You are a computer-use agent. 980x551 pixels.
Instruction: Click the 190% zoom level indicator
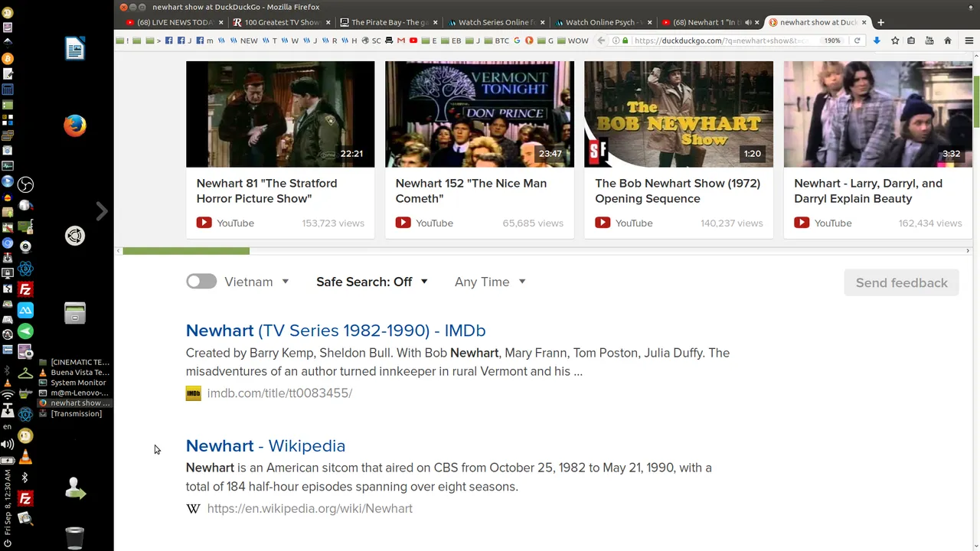pos(832,41)
